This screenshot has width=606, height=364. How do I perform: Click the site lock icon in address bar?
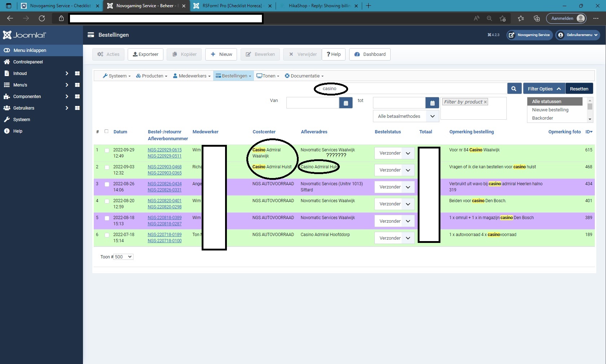click(61, 18)
